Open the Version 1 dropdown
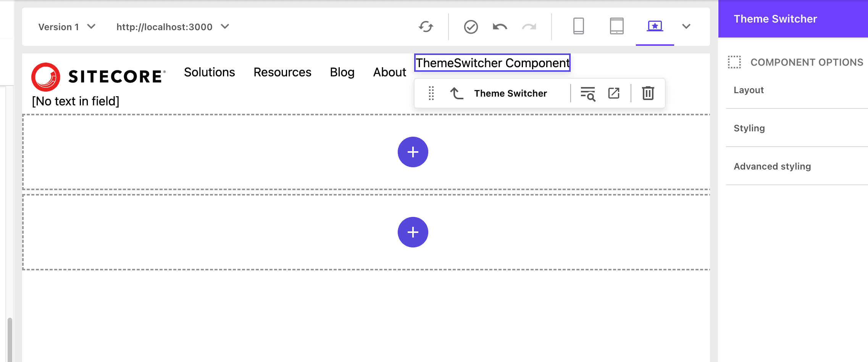 click(x=67, y=27)
